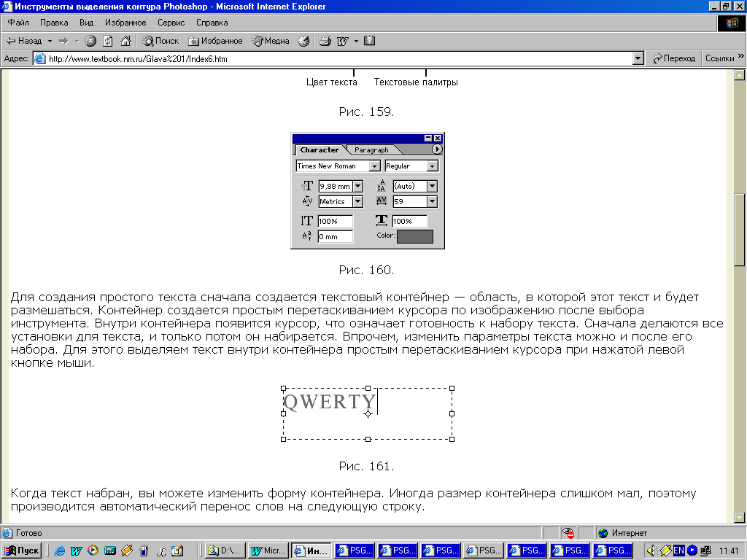Click the forward arrow toolbar icon
Image resolution: width=747 pixels, height=560 pixels.
64,41
